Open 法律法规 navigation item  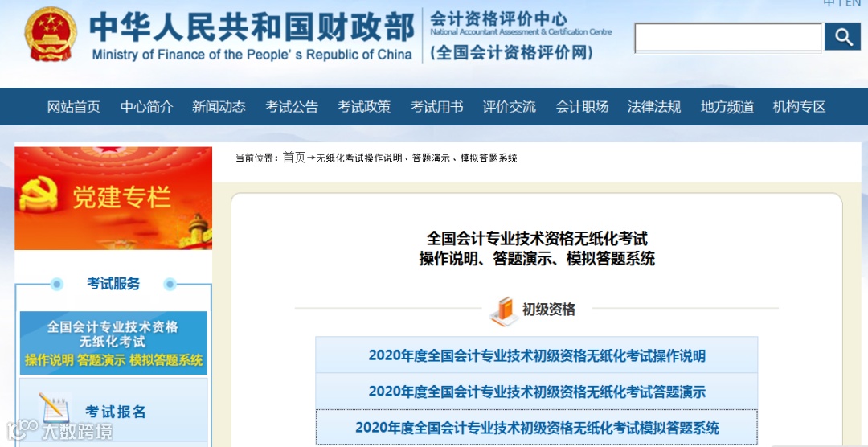[x=654, y=107]
